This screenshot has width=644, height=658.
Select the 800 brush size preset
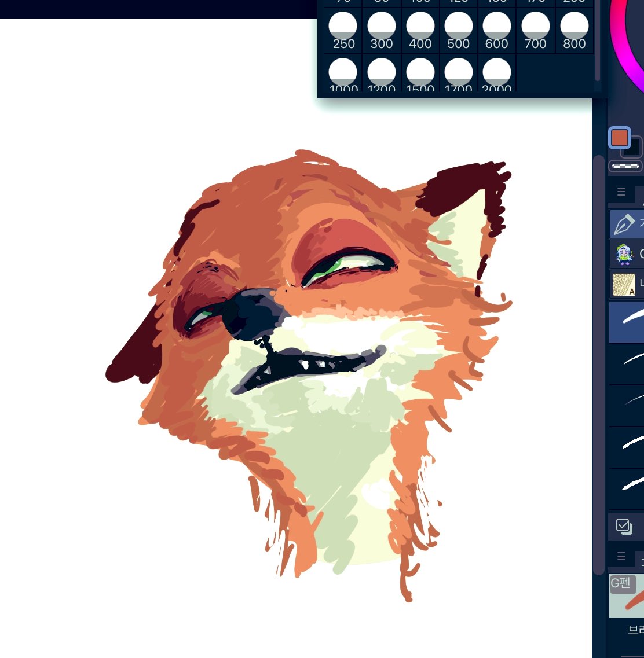[575, 31]
